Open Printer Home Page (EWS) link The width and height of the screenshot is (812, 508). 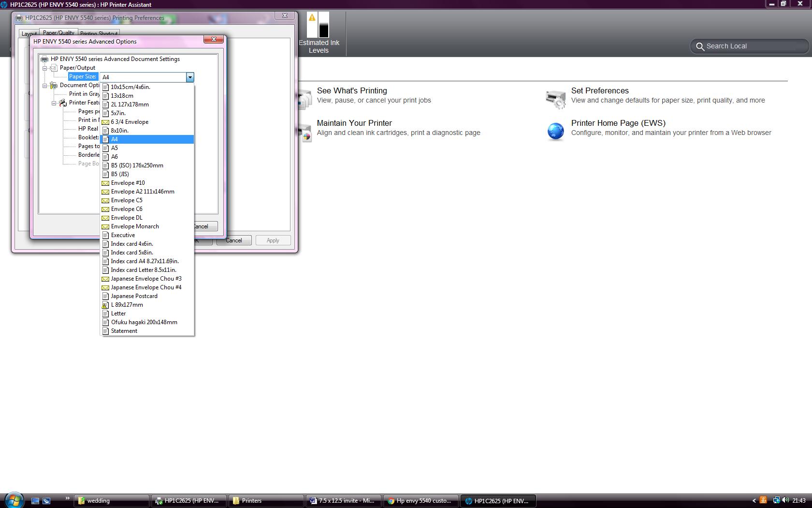click(x=618, y=123)
